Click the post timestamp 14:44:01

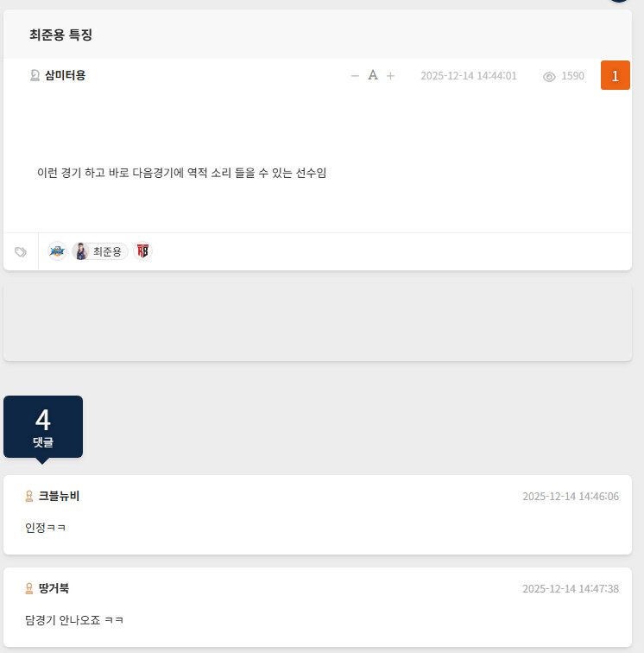pyautogui.click(x=469, y=76)
